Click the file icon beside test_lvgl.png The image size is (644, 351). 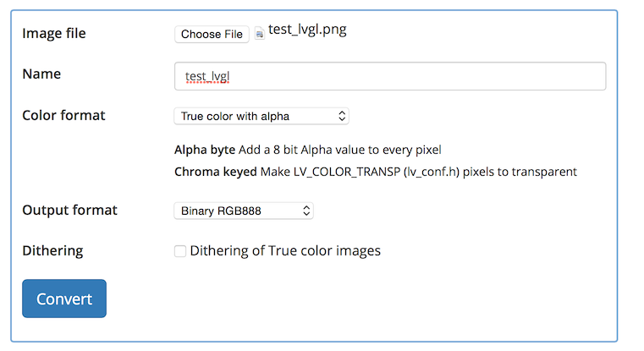pyautogui.click(x=259, y=35)
